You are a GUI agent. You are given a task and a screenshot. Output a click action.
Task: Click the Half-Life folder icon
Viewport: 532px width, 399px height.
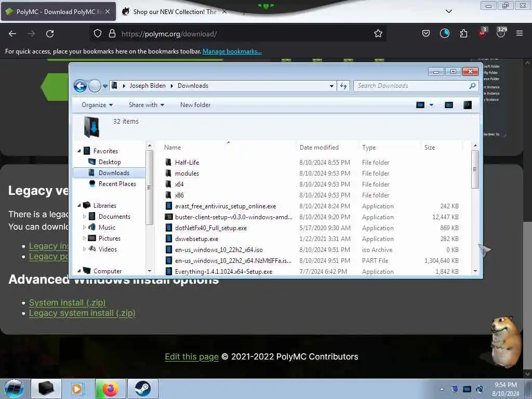click(x=168, y=162)
